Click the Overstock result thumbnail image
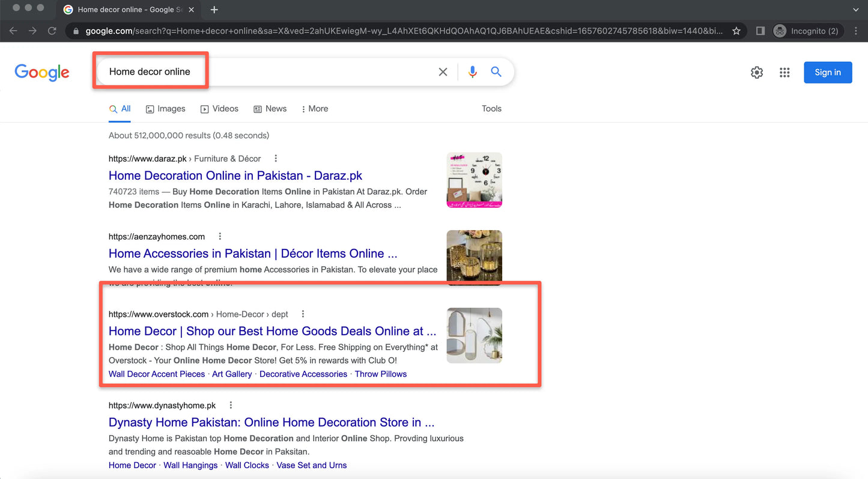Viewport: 868px width, 479px height. tap(474, 335)
